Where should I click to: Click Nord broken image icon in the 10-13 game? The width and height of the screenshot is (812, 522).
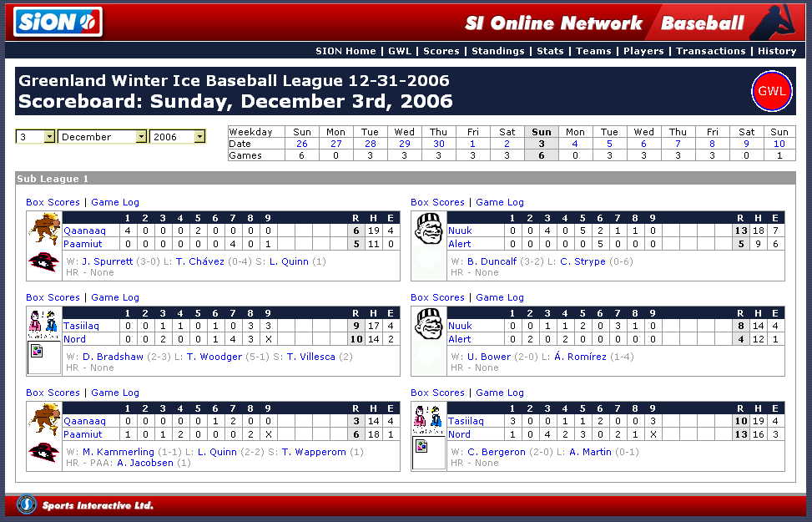pyautogui.click(x=421, y=446)
